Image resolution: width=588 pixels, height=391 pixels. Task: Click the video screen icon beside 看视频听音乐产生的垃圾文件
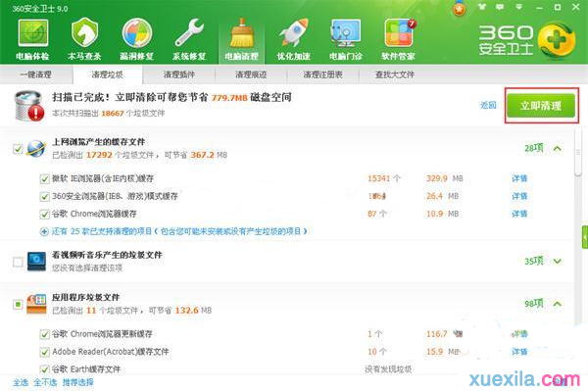pyautogui.click(x=36, y=262)
